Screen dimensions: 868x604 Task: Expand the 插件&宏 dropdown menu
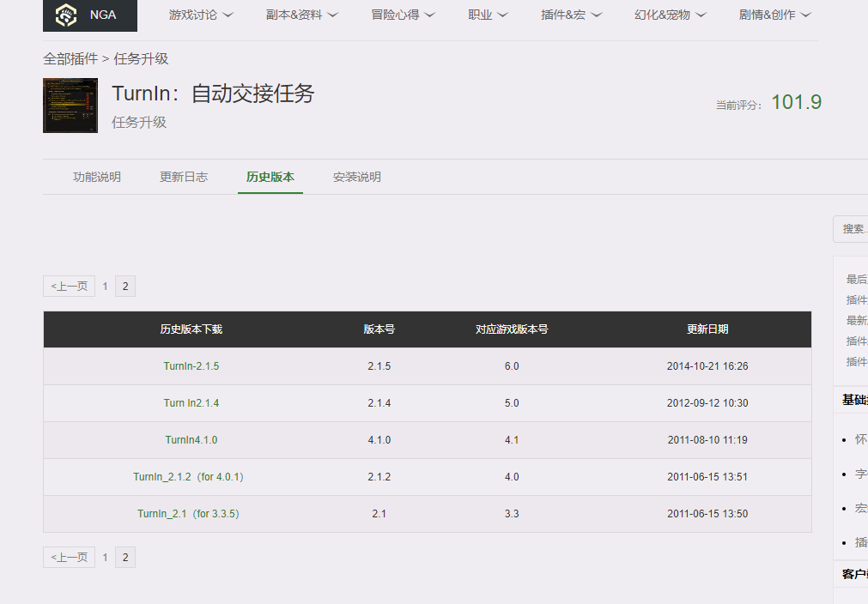[x=571, y=15]
